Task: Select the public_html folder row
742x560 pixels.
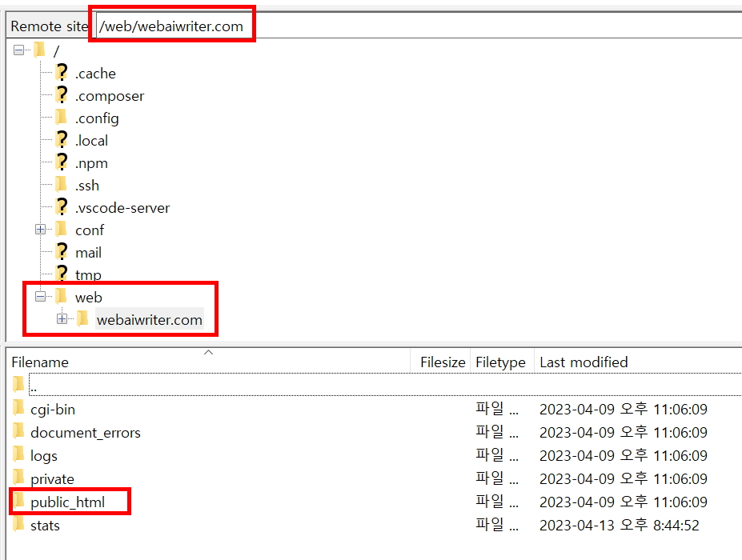Action: click(x=374, y=502)
